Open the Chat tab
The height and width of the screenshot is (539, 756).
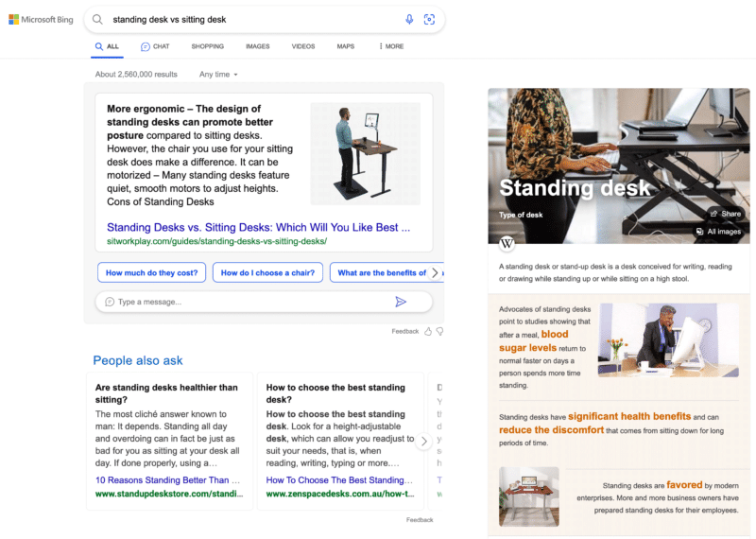coord(155,46)
